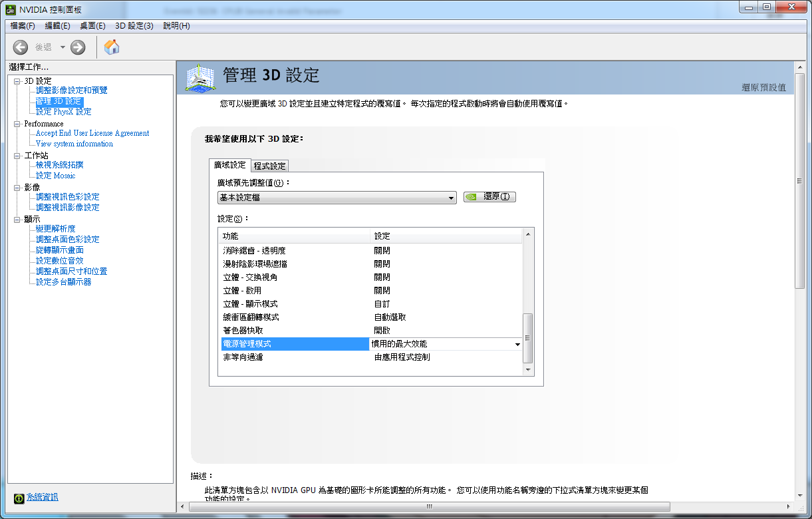
Task: Click the main panel horizontal scrollbar thumb
Action: (x=429, y=507)
